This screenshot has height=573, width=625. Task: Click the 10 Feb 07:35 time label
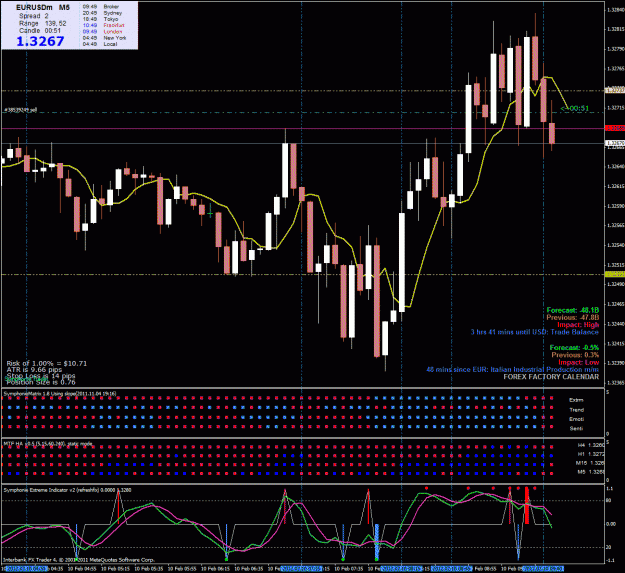point(350,569)
